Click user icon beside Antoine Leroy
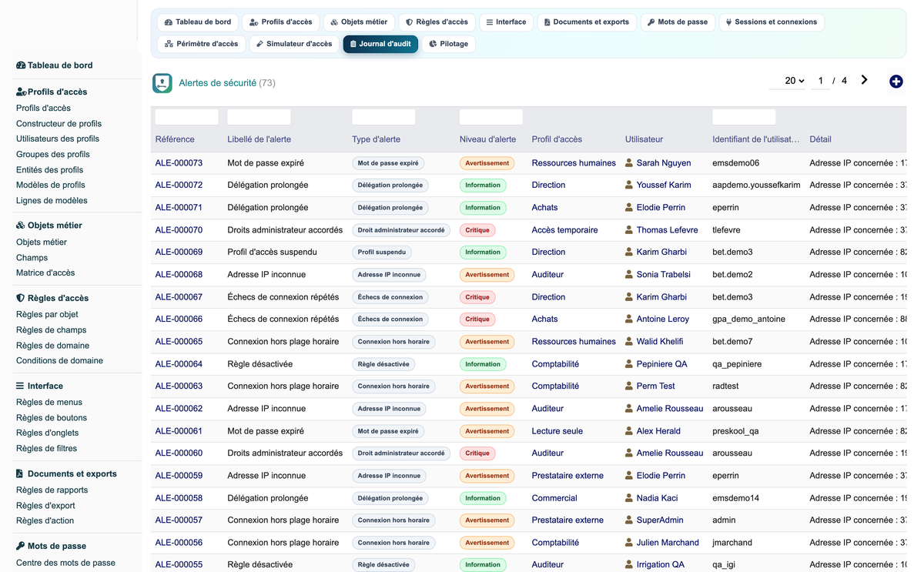Image resolution: width=924 pixels, height=572 pixels. click(x=629, y=319)
